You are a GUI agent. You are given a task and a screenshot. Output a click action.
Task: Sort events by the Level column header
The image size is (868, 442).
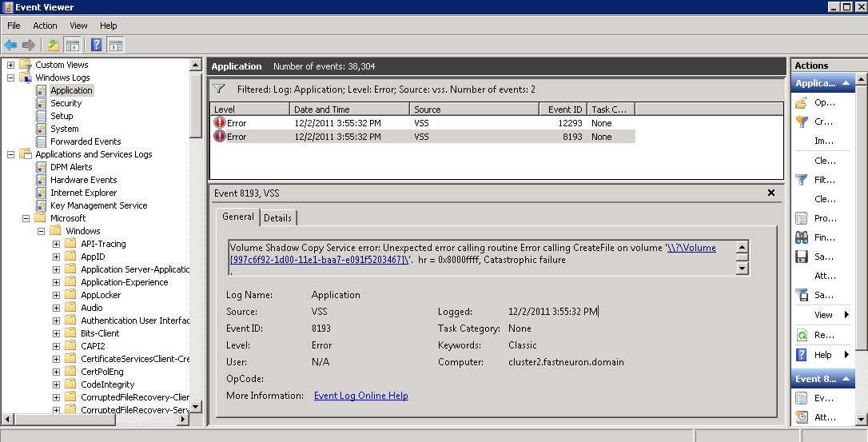pos(250,110)
